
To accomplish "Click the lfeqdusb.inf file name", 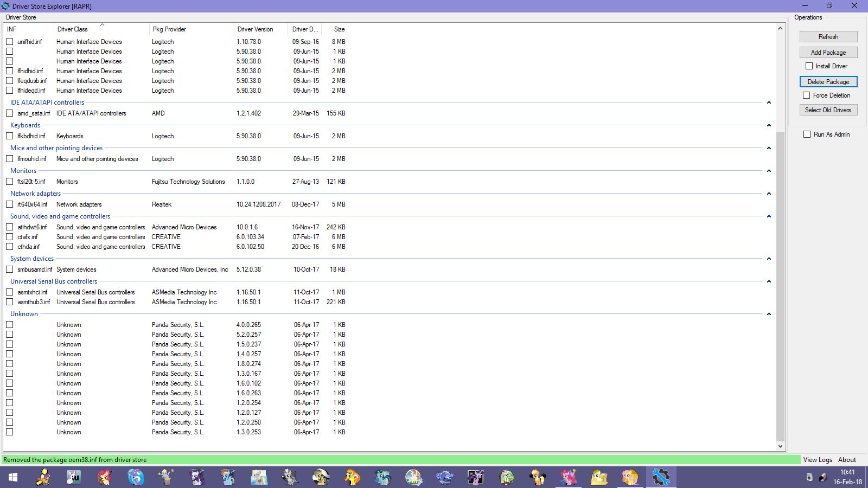I will [x=32, y=81].
